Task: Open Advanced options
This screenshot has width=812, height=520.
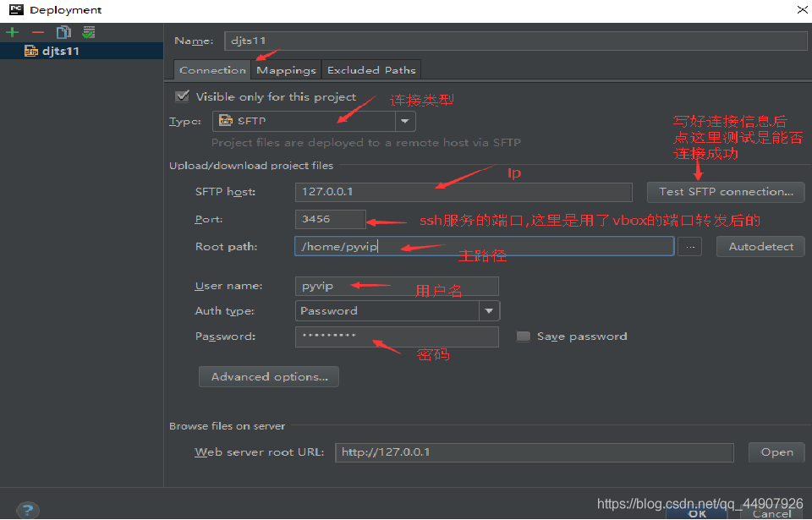Action: 269,377
